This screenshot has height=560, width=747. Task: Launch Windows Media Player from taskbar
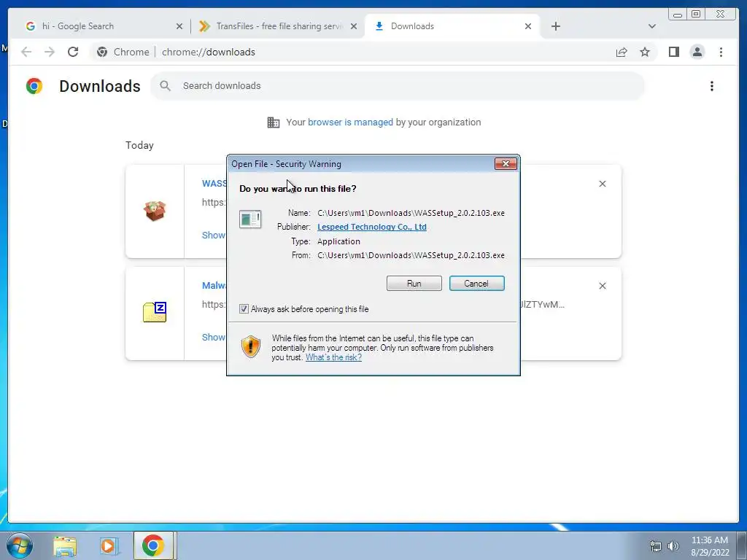click(108, 546)
